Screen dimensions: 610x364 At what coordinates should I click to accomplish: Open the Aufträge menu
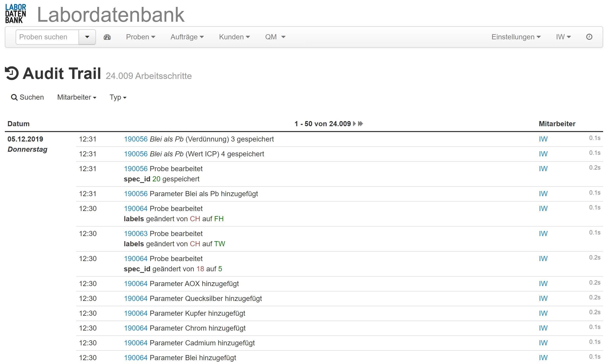coord(187,37)
